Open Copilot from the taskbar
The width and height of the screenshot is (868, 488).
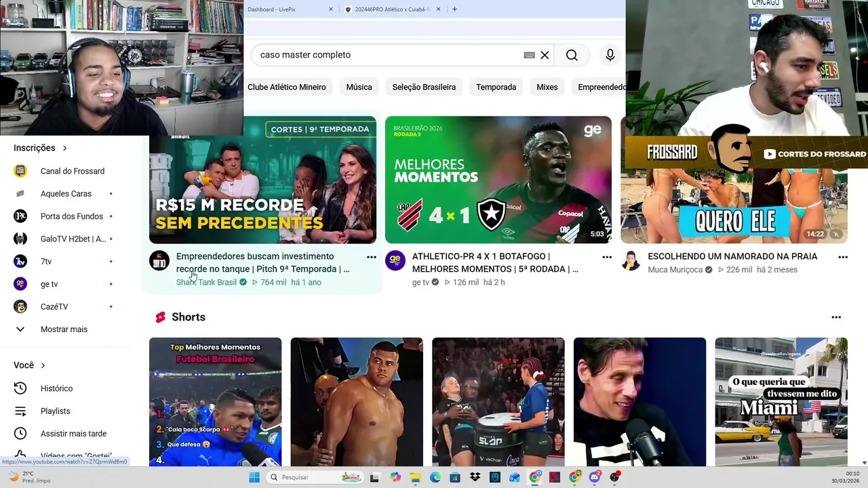(x=395, y=477)
